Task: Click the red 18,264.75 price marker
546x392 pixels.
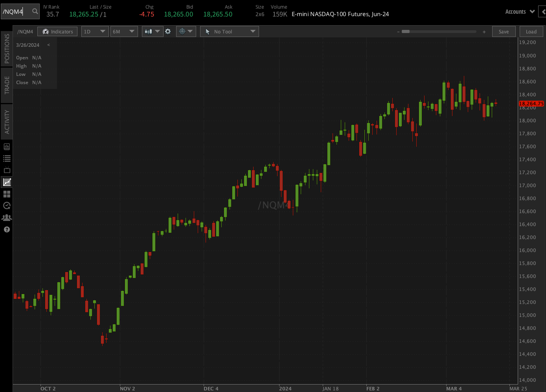Action: (531, 103)
